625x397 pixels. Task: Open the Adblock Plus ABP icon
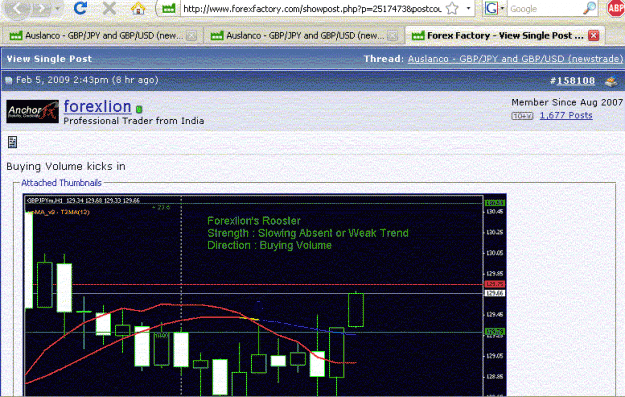615,8
